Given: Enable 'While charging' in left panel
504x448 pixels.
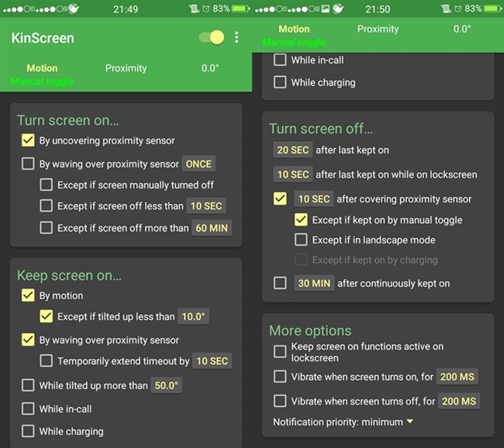Looking at the screenshot, I should tap(28, 431).
